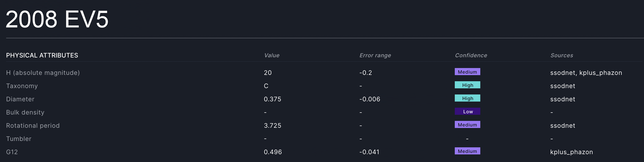
Task: Click the ssodnet source for Rotational period
Action: (563, 126)
